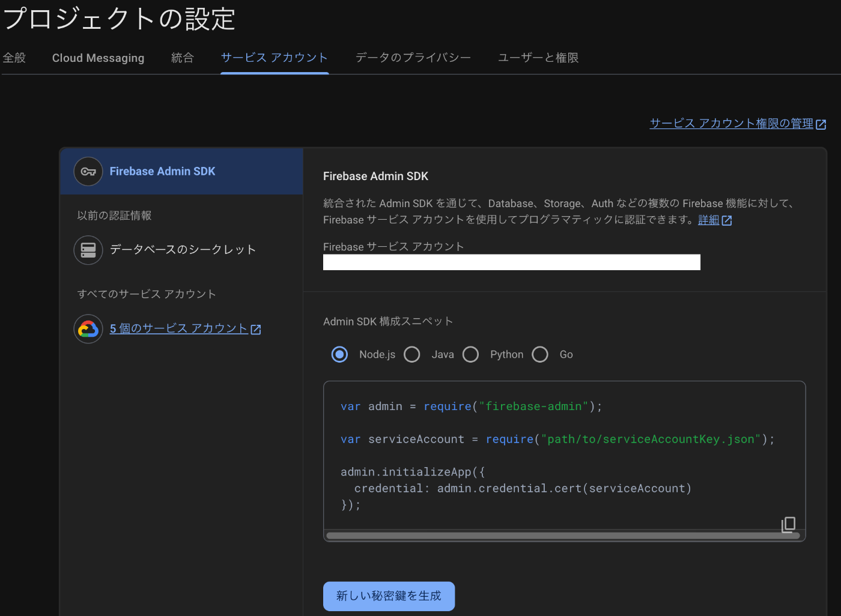Click the Google Cloud logo icon

(88, 329)
